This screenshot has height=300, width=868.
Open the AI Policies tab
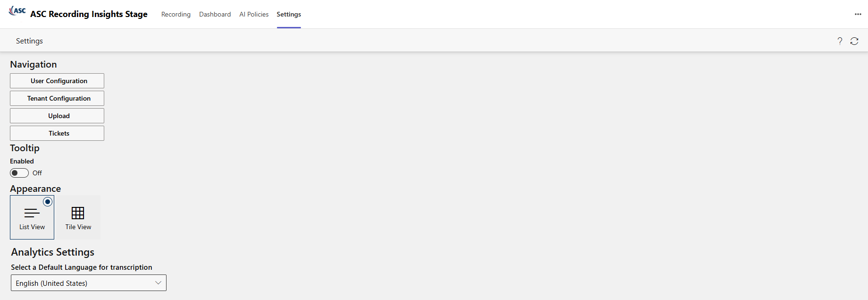[254, 14]
